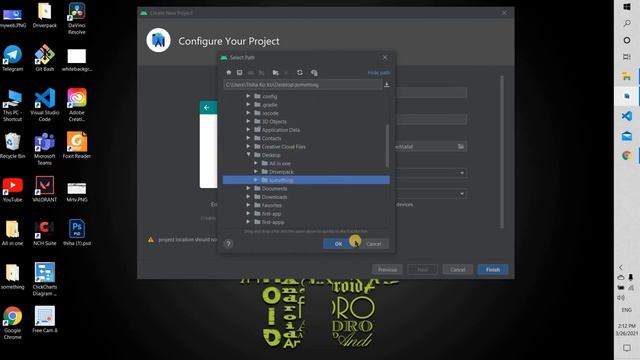Screen dimensions: 640x360
Task: Switch to Visual Studio Code in the taskbar
Action: 627,116
